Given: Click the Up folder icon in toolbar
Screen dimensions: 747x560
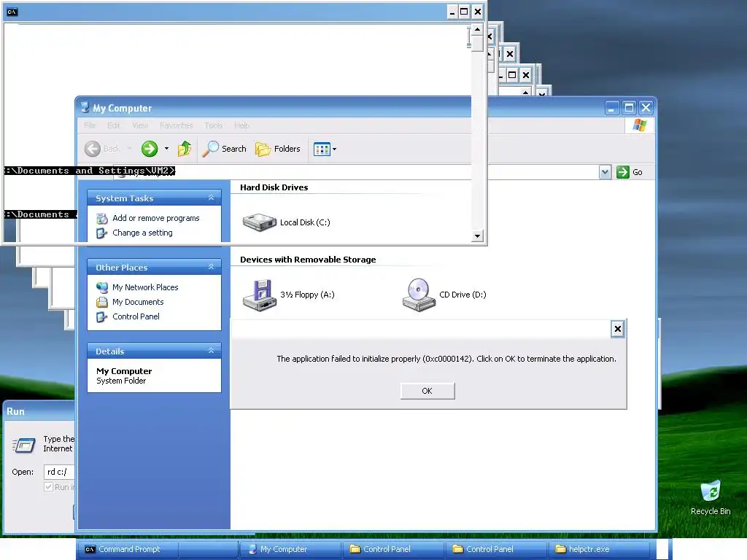Looking at the screenshot, I should pyautogui.click(x=185, y=149).
